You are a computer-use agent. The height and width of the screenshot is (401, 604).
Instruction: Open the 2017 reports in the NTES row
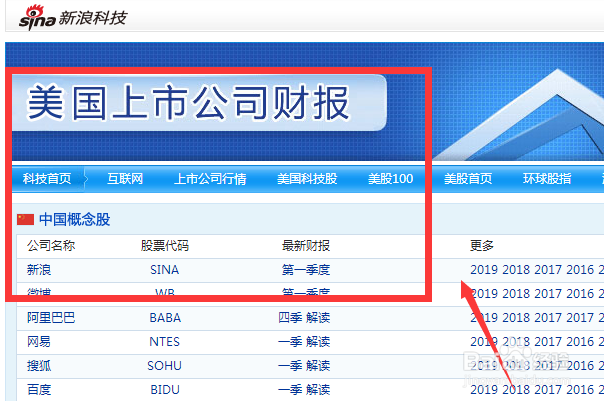click(x=548, y=342)
